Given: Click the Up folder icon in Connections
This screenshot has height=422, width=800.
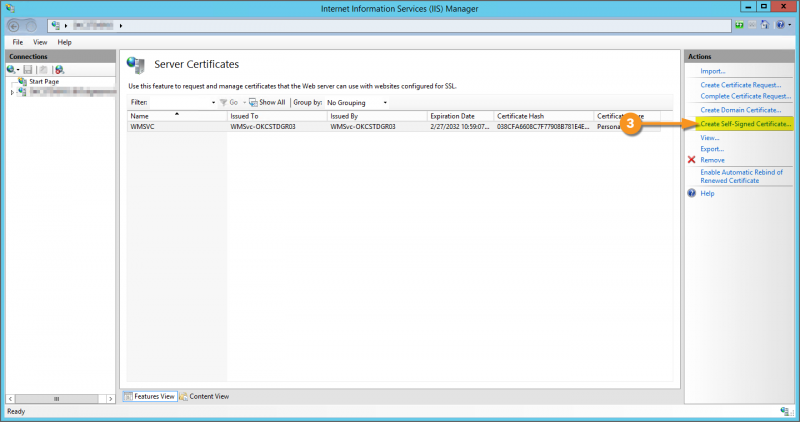Looking at the screenshot, I should (x=43, y=69).
